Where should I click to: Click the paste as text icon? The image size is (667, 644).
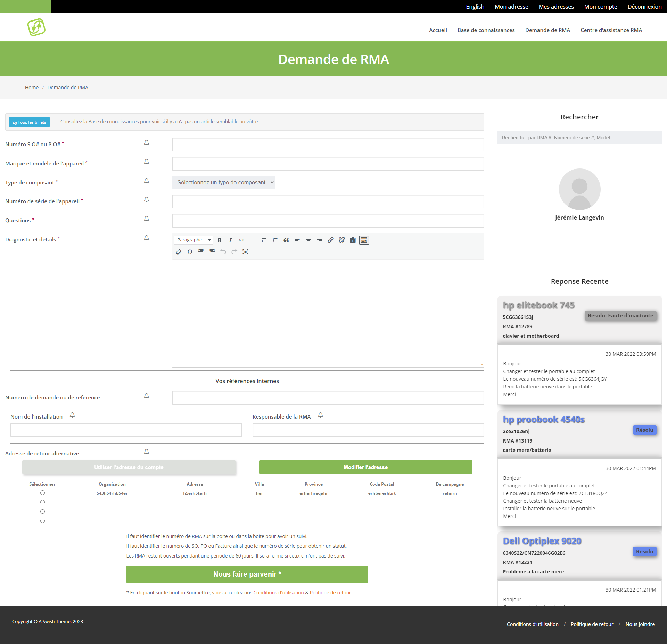(x=353, y=240)
